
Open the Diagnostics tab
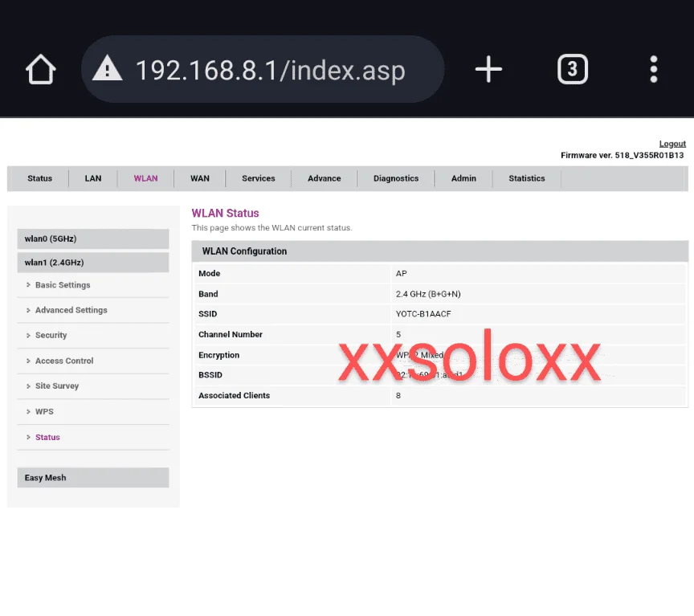pos(396,178)
